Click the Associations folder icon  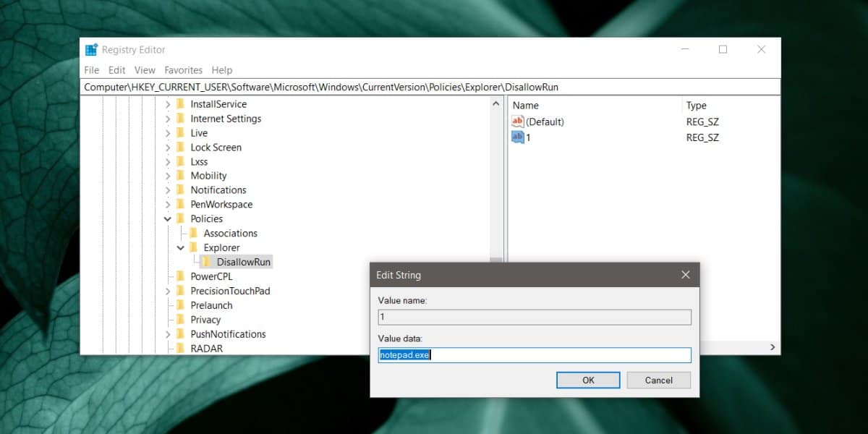194,233
